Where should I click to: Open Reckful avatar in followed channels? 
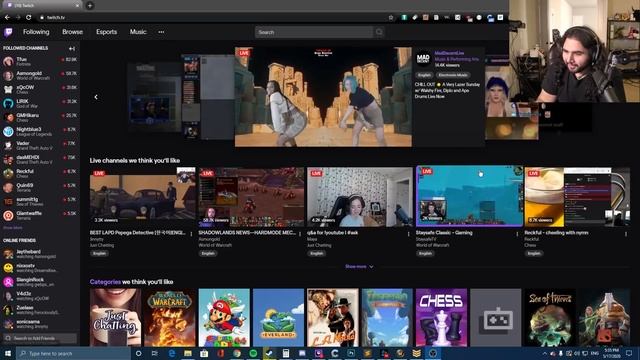(8, 173)
